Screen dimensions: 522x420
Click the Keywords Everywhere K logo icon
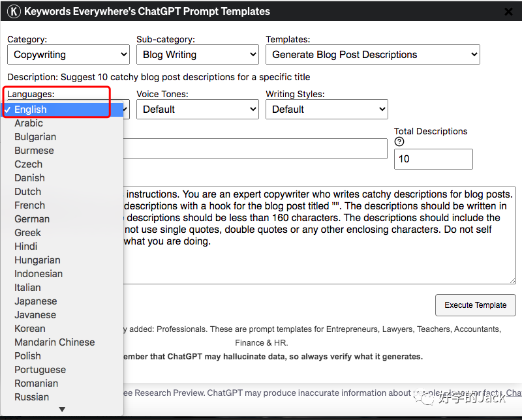(14, 11)
